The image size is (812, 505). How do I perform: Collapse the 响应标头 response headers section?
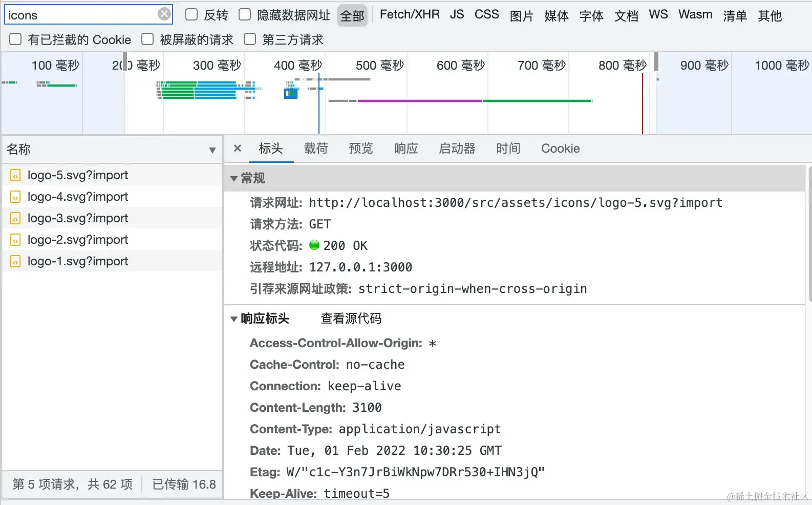click(x=234, y=319)
